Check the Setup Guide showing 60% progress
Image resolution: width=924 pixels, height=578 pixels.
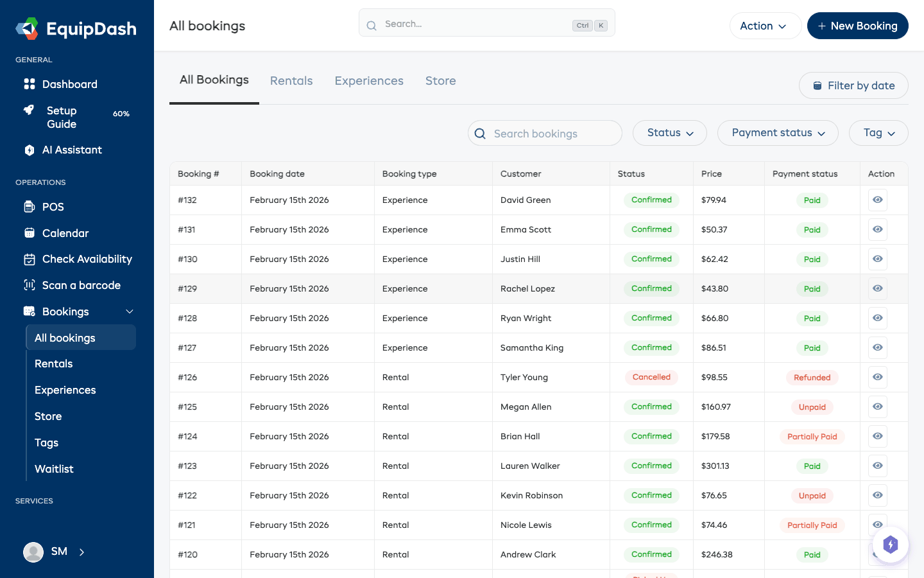(62, 117)
